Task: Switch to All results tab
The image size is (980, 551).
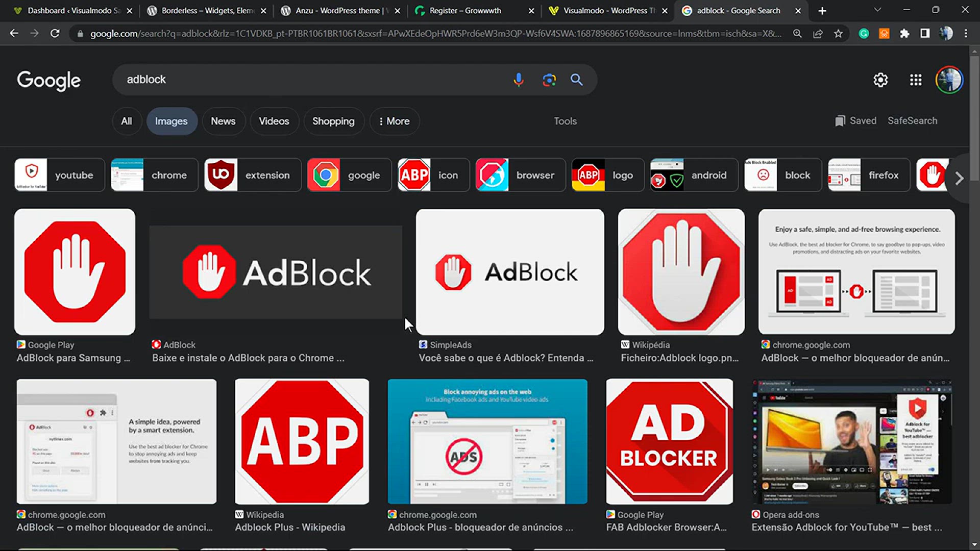Action: click(126, 121)
